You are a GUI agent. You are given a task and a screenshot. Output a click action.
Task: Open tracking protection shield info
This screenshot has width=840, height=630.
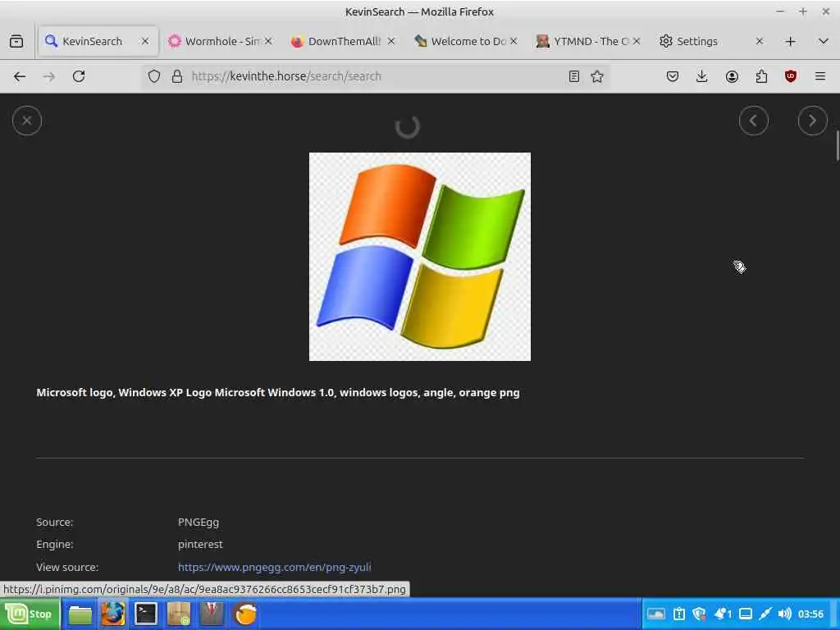[154, 76]
